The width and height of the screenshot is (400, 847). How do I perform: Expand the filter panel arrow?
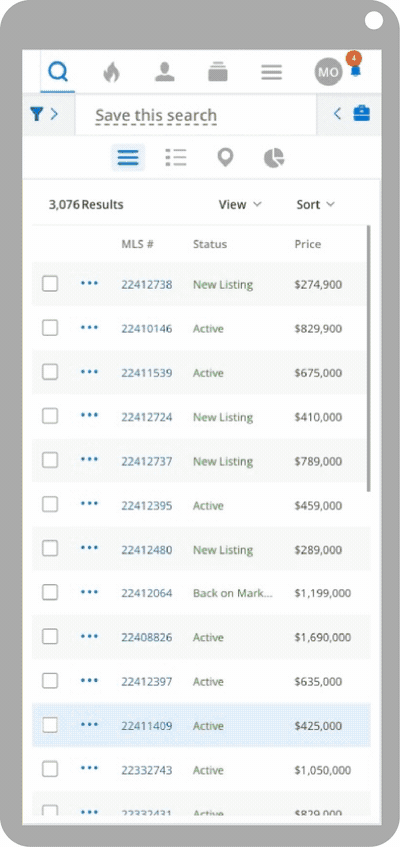click(54, 114)
